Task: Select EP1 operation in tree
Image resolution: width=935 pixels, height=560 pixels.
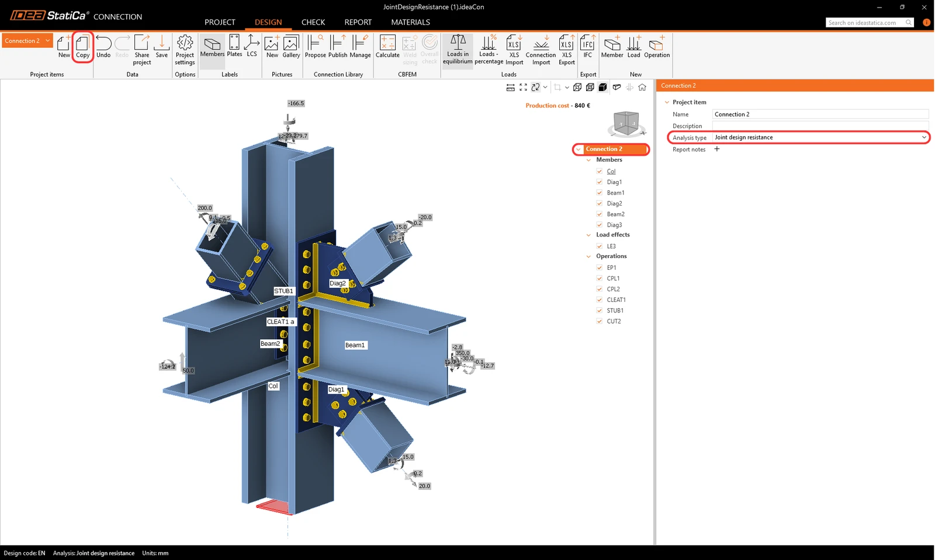Action: pos(611,268)
